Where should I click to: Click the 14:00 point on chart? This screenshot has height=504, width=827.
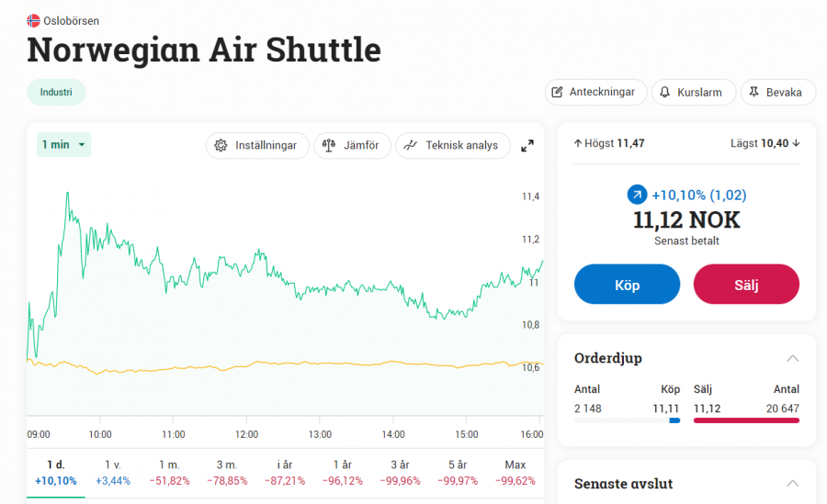coord(392,434)
